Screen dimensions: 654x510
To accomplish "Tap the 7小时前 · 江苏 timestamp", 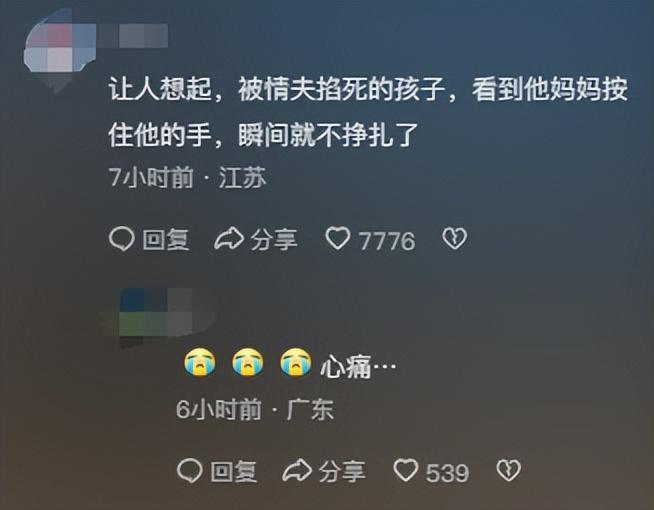I will pos(187,178).
